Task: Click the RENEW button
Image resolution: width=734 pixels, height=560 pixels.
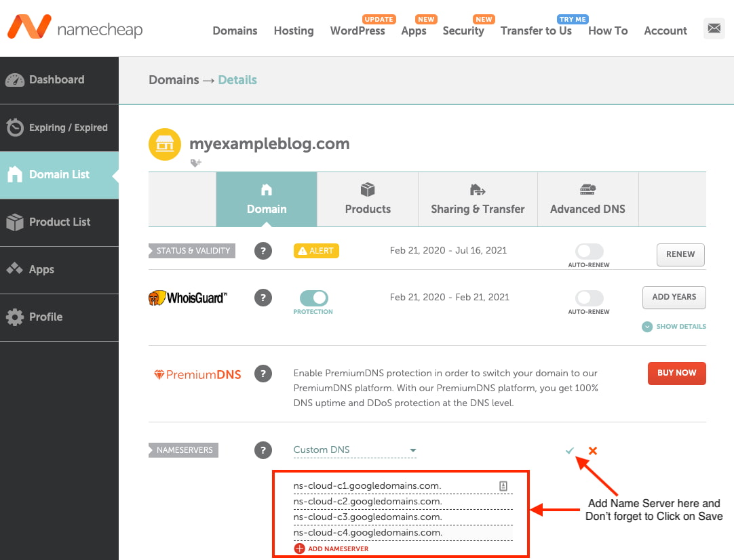Action: (x=680, y=254)
